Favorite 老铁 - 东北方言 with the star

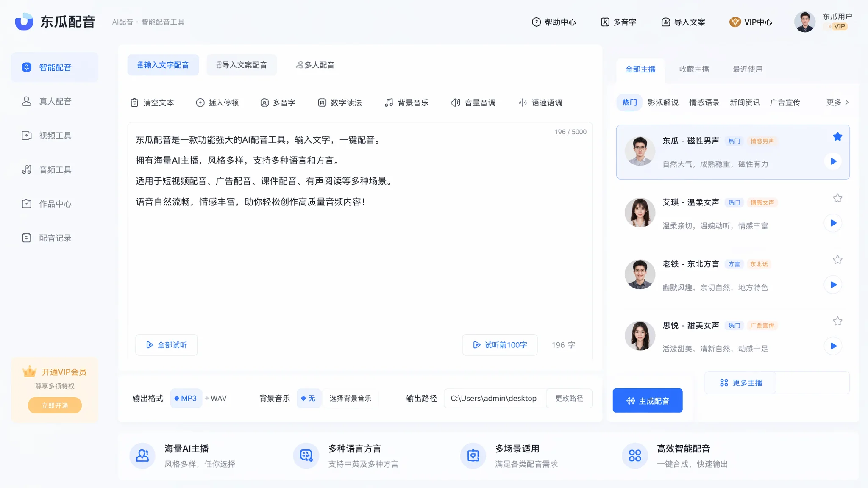click(x=837, y=260)
